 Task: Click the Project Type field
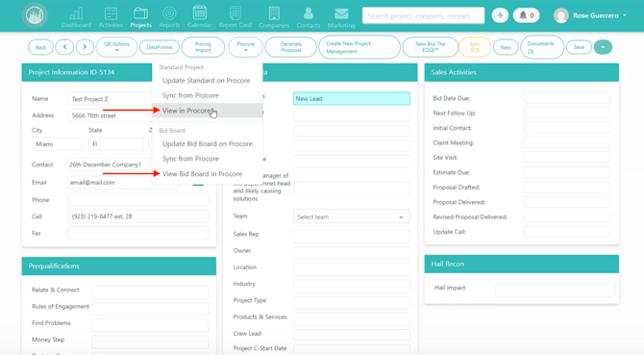[x=352, y=302]
